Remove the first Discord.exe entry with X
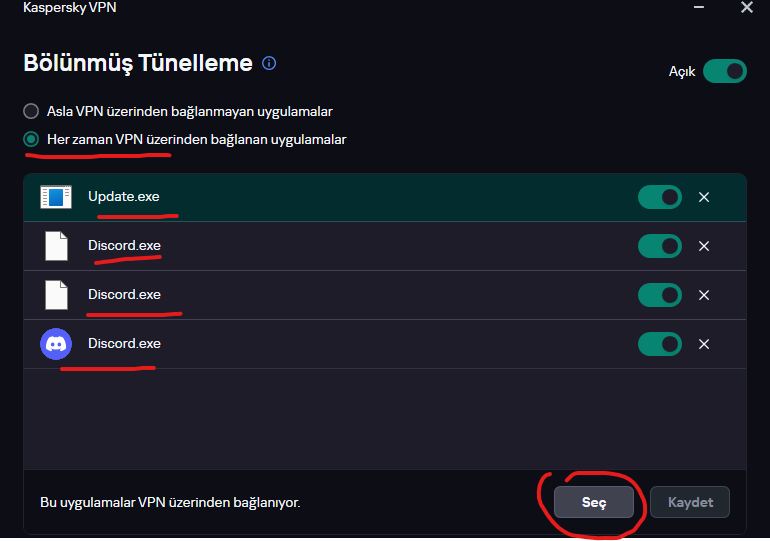The width and height of the screenshot is (770, 541). (704, 246)
